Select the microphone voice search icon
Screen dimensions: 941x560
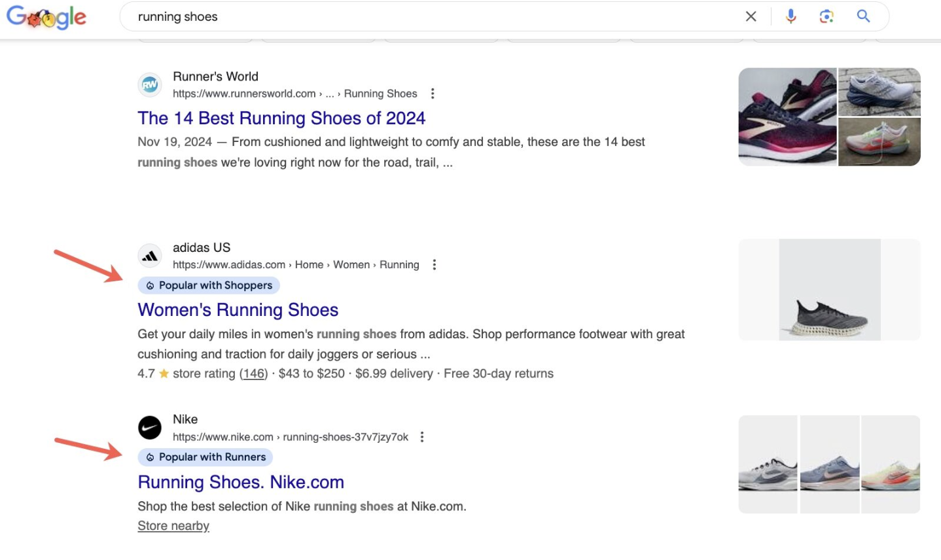point(790,16)
